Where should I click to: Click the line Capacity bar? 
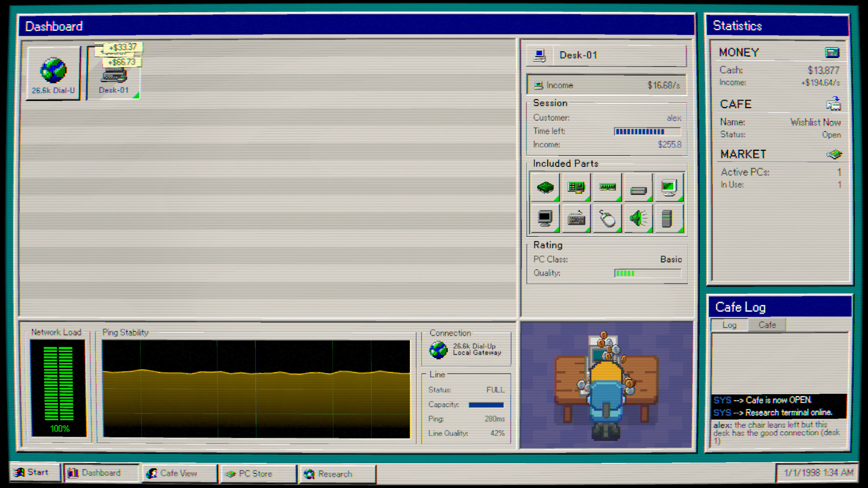(x=486, y=405)
